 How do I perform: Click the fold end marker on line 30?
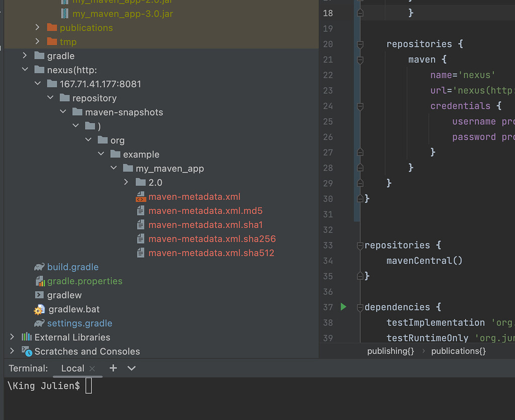point(360,199)
